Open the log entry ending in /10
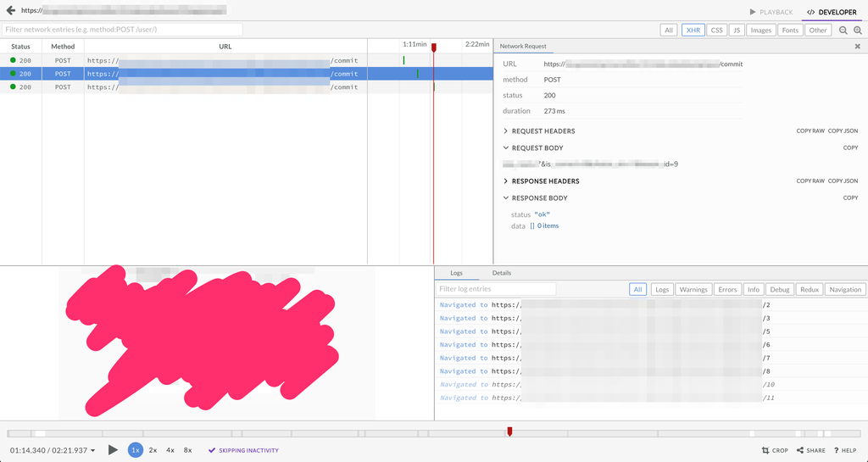The height and width of the screenshot is (462, 868). [651, 385]
